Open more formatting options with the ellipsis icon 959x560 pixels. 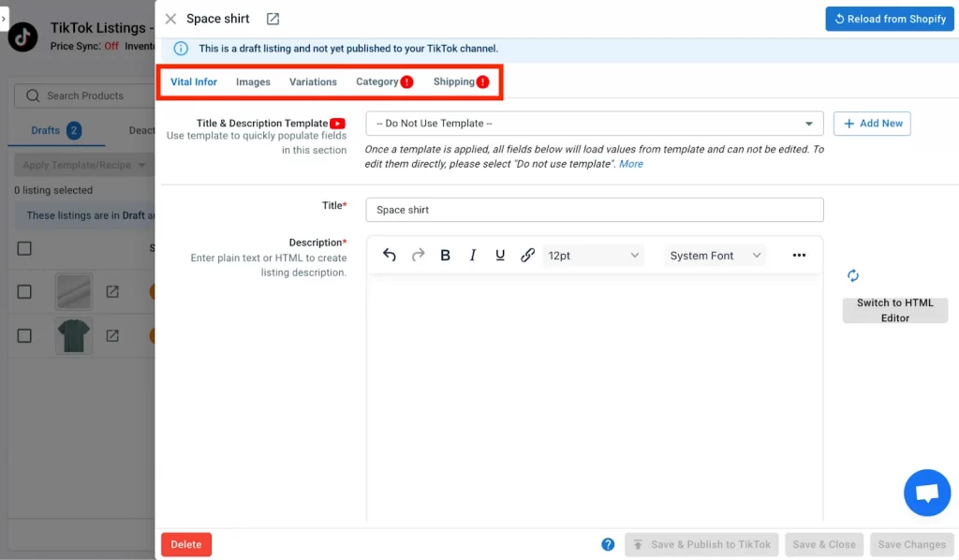[x=799, y=255]
